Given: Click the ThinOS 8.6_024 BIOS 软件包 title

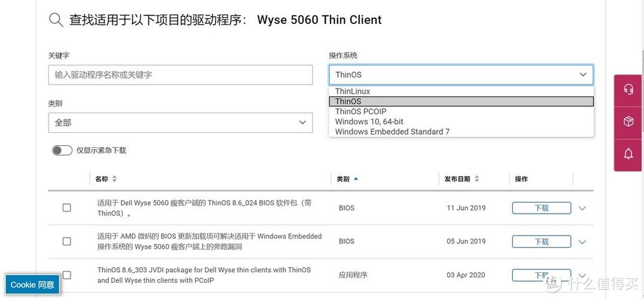Looking at the screenshot, I should coord(204,208).
